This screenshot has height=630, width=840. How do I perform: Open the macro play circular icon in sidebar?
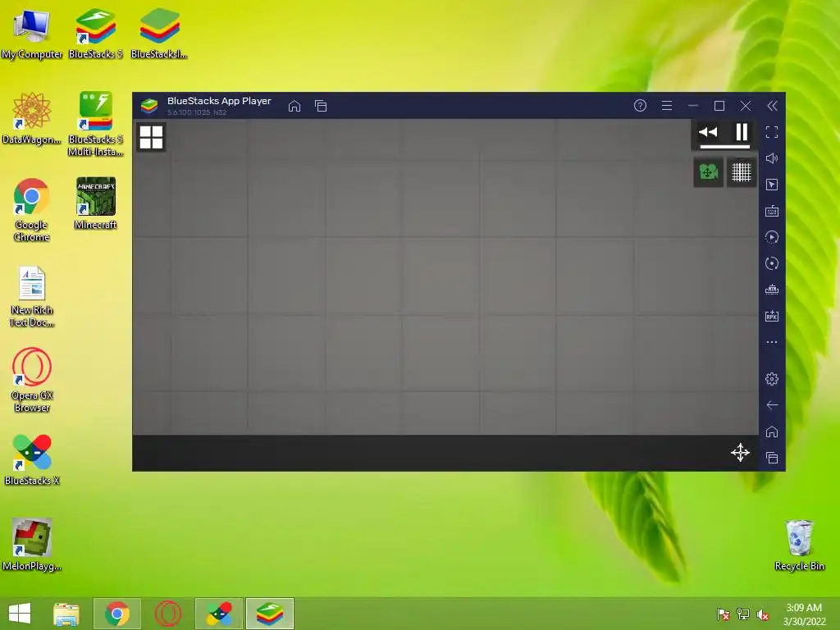pyautogui.click(x=771, y=237)
